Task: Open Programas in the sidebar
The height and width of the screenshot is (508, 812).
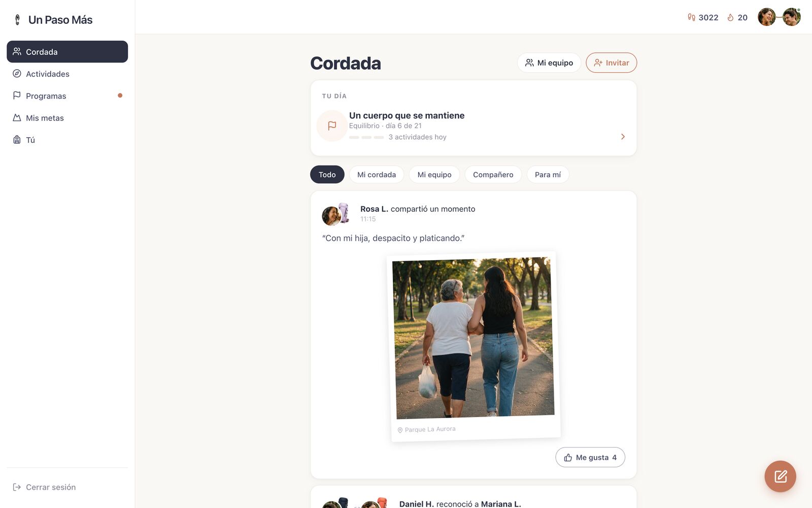Action: (x=67, y=96)
